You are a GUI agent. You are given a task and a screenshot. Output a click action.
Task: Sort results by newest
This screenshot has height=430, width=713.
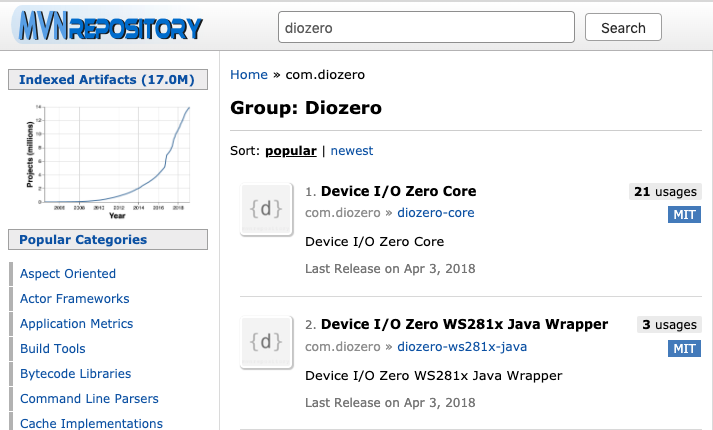click(x=351, y=150)
